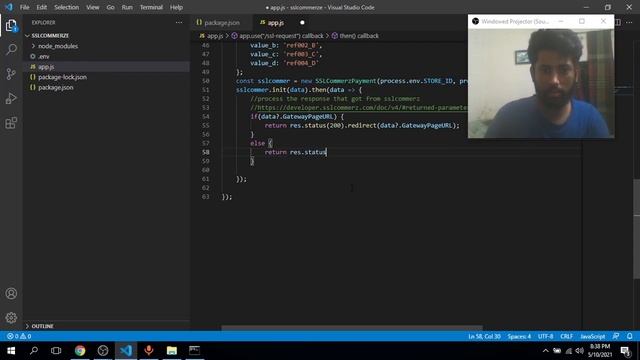Open the terminal app on taskbar
Viewport: 640px width, 360px height.
pyautogui.click(x=195, y=351)
